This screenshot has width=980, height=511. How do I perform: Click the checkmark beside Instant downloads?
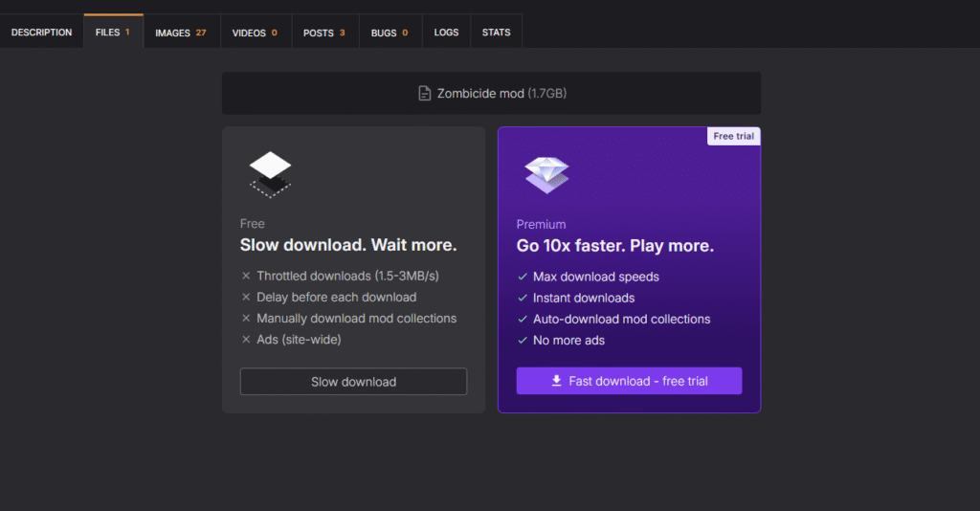[x=523, y=299]
